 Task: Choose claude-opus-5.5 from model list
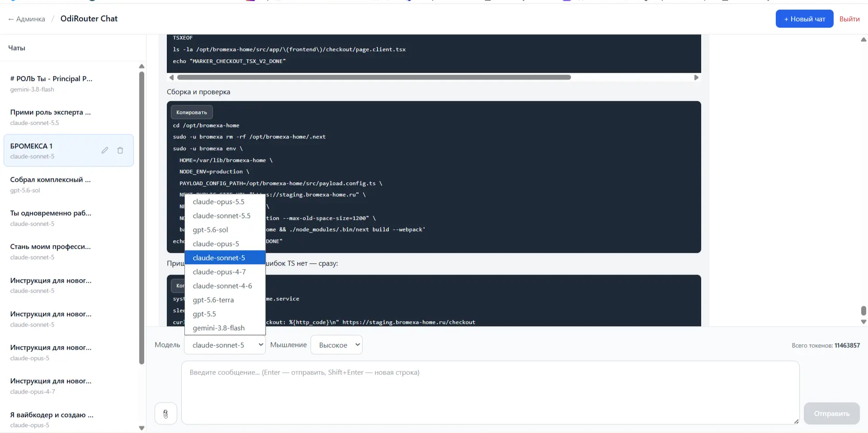225,202
